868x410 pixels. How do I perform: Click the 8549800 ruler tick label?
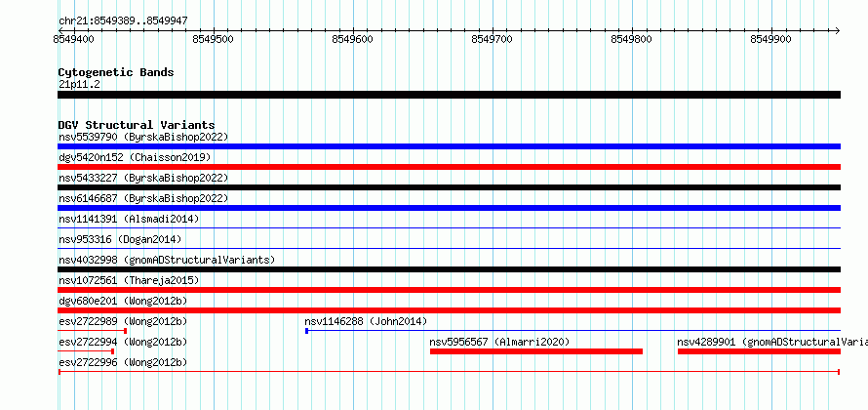pos(632,39)
